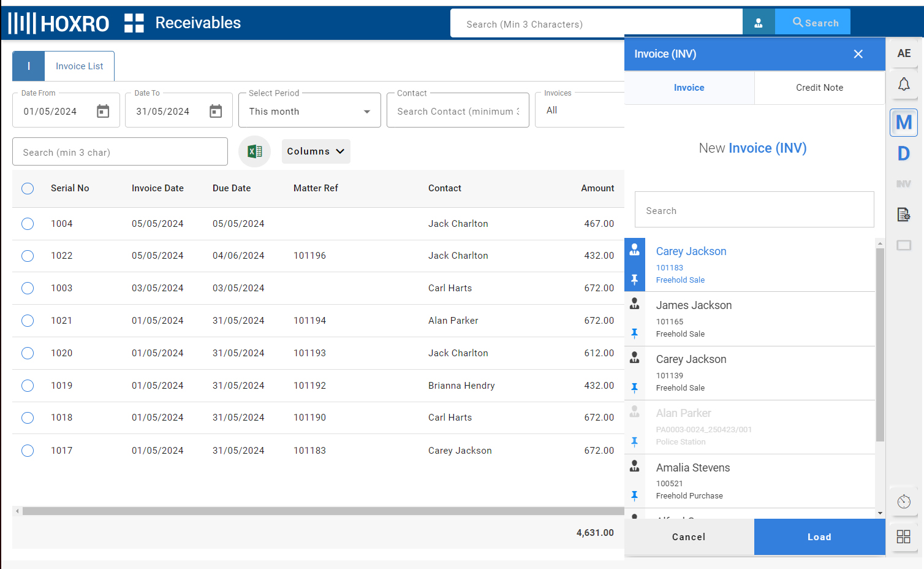This screenshot has height=569, width=924.
Task: Open the Invoices filter dropdown
Action: 579,110
